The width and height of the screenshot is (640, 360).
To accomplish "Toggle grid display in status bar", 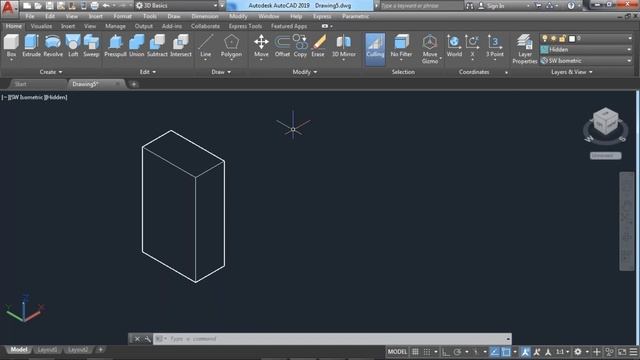I will click(415, 351).
